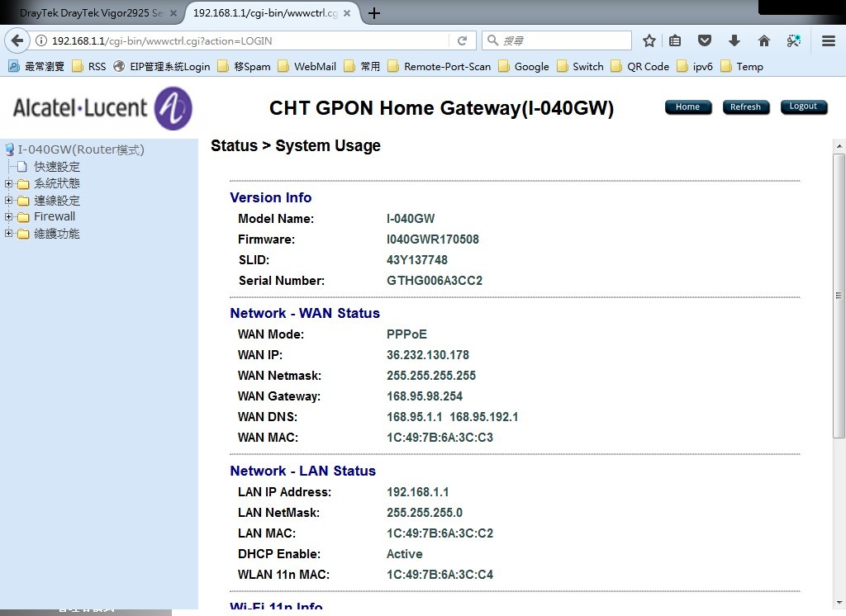Click the Logout button
This screenshot has width=846, height=616.
(x=803, y=107)
